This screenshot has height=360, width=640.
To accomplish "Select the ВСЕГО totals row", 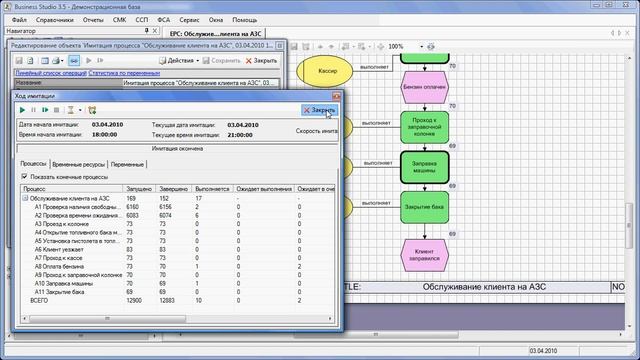I will 178,300.
